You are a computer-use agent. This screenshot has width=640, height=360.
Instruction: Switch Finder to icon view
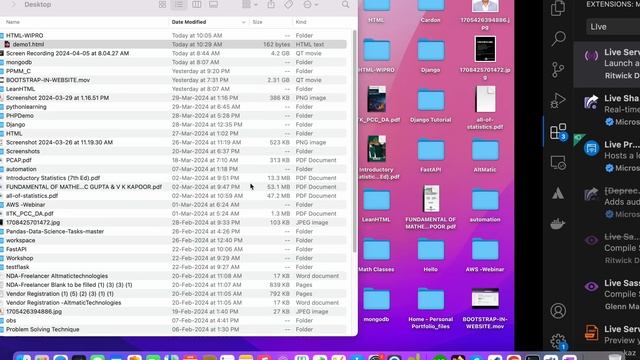pos(162,4)
